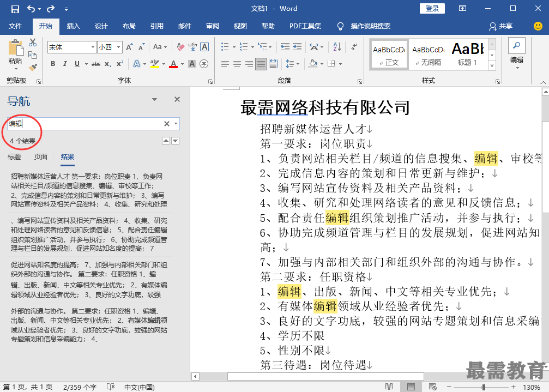Increase the paragraph indent
The image size is (549, 392).
(297, 46)
